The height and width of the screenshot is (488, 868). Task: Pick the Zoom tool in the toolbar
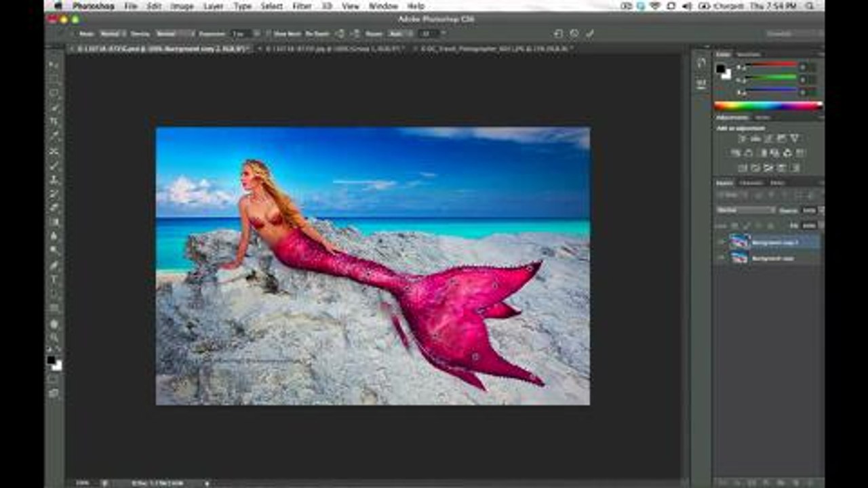pos(54,337)
